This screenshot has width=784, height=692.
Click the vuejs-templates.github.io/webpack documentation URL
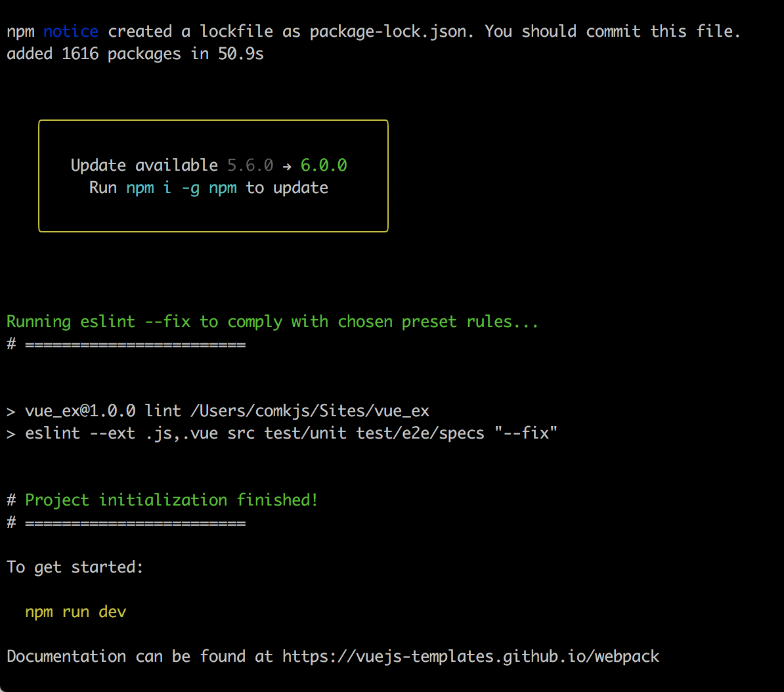pyautogui.click(x=471, y=656)
